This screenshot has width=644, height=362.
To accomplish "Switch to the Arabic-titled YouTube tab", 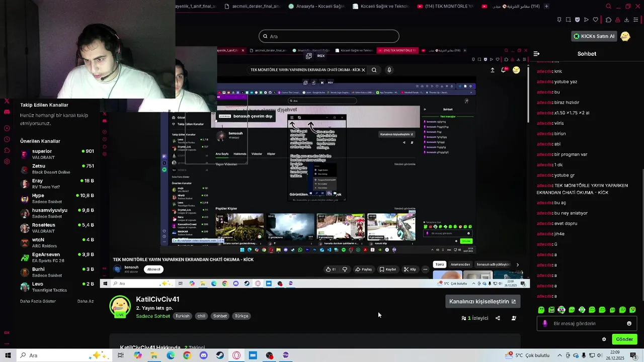I will 510,7.
